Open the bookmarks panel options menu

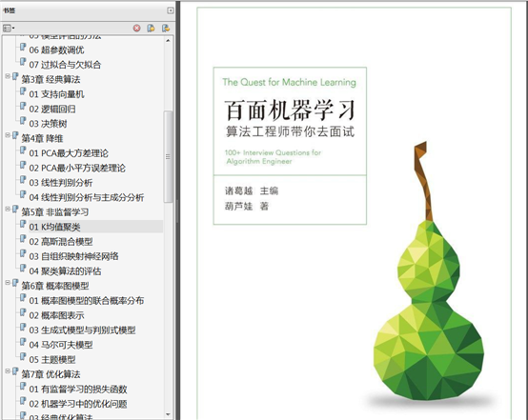pos(8,28)
